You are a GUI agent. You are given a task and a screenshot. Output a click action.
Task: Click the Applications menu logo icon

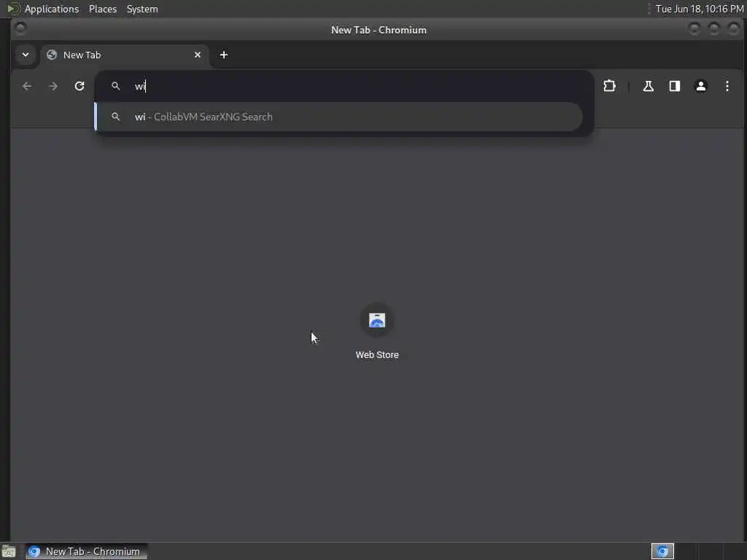point(13,9)
